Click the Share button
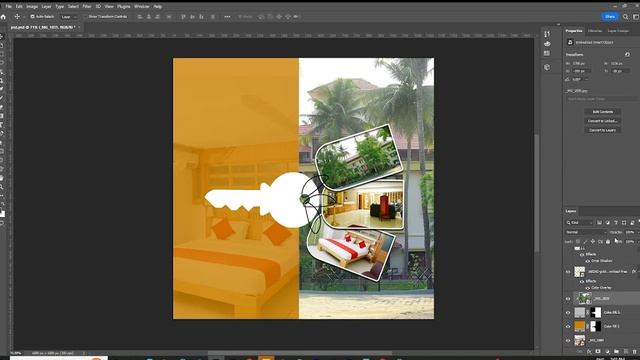 click(x=610, y=17)
